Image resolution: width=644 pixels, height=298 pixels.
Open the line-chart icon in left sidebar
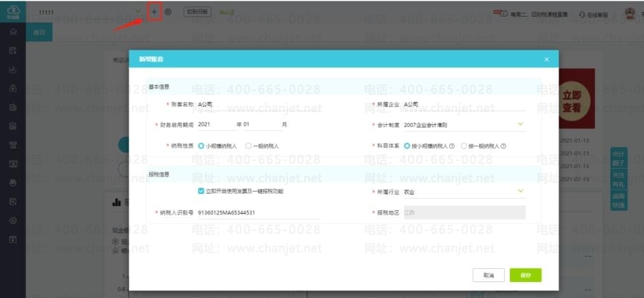[13, 69]
